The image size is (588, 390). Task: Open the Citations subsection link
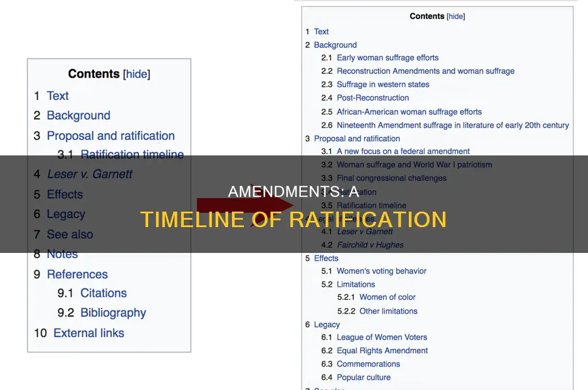coord(104,293)
